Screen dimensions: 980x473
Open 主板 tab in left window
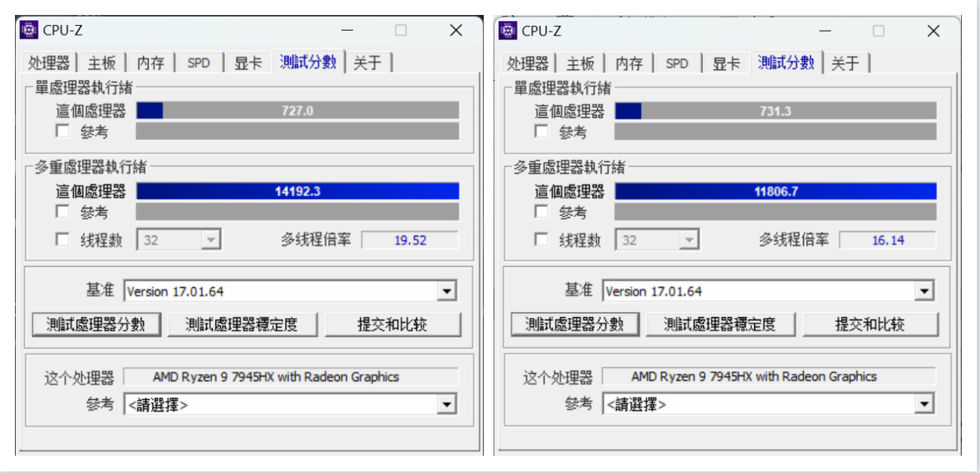click(101, 63)
